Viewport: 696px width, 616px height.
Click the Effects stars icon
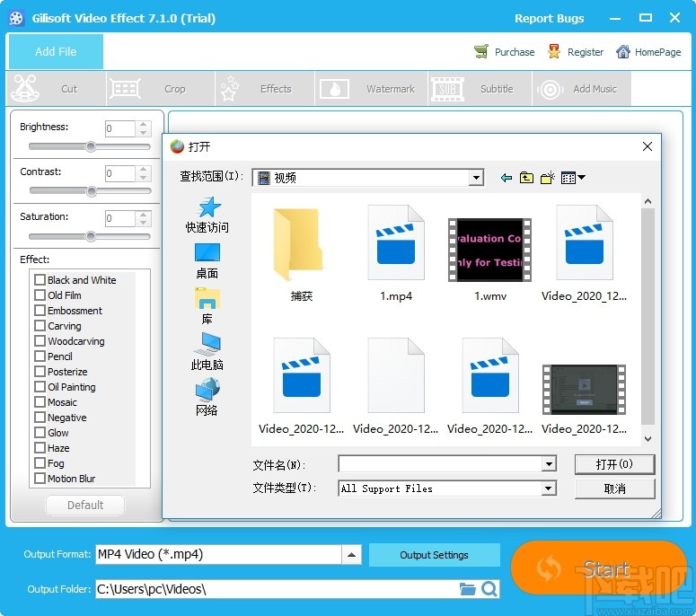[230, 88]
